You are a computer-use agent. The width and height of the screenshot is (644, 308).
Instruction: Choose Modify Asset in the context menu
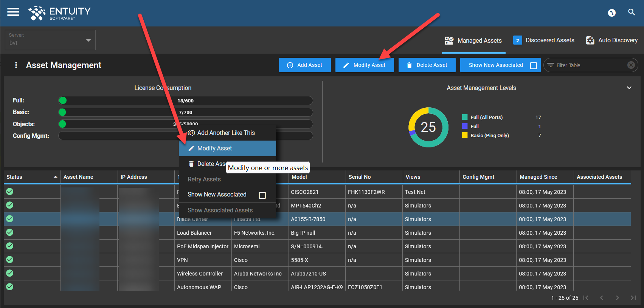(227, 149)
